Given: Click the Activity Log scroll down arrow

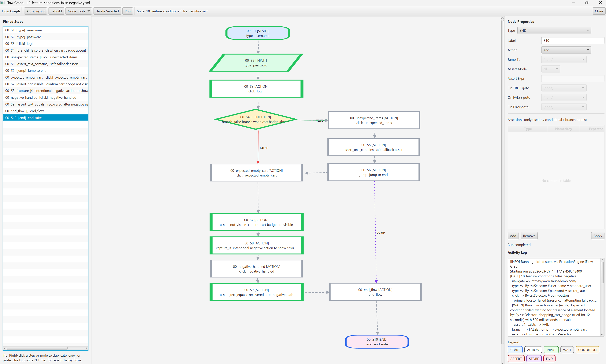Looking at the screenshot, I should [x=602, y=334].
